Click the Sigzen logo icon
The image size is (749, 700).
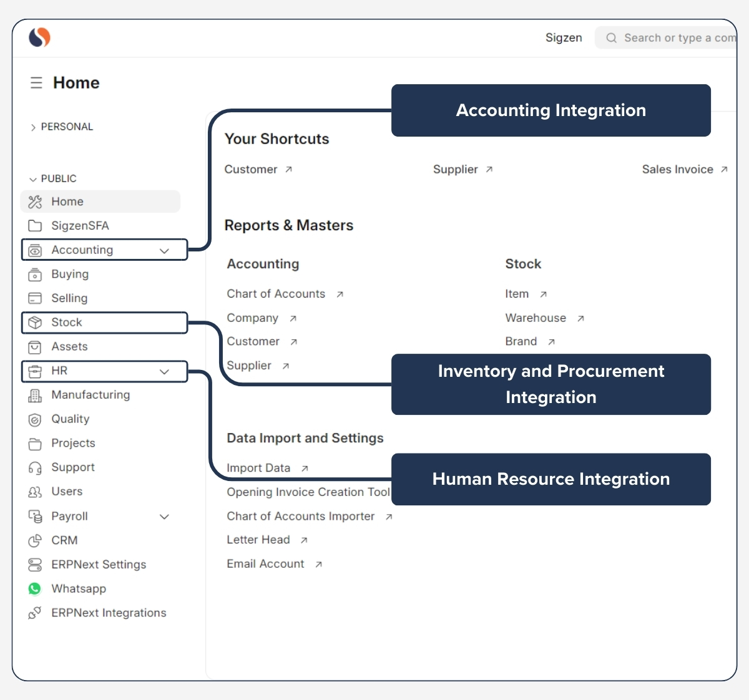(38, 37)
